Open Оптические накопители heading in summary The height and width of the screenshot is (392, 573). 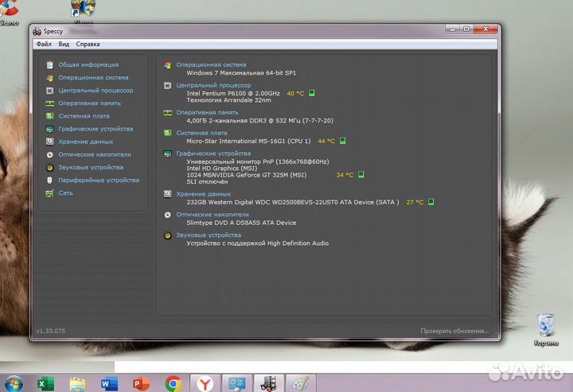tap(212, 215)
